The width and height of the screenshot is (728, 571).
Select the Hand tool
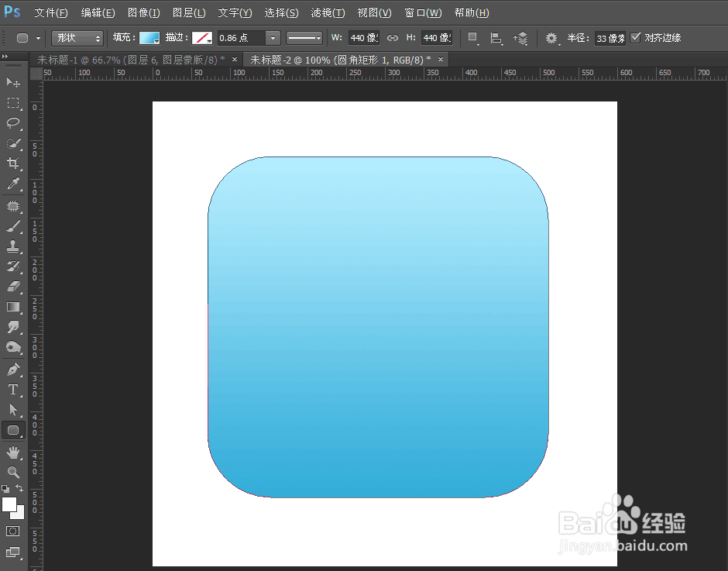(x=13, y=452)
